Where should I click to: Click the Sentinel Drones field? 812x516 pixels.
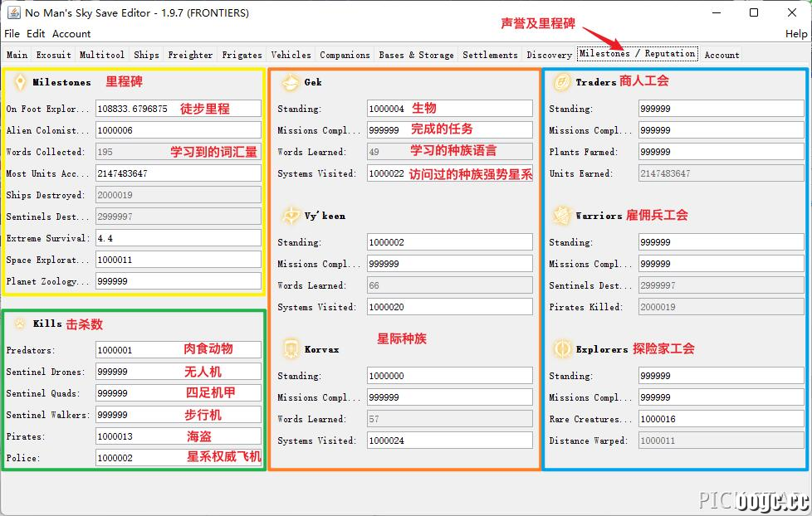pyautogui.click(x=179, y=372)
